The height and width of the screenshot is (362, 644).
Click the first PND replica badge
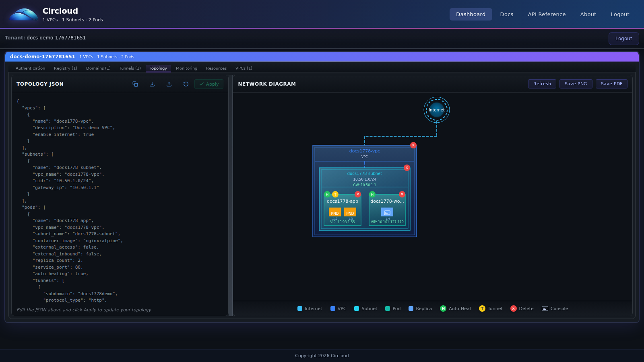[334, 212]
